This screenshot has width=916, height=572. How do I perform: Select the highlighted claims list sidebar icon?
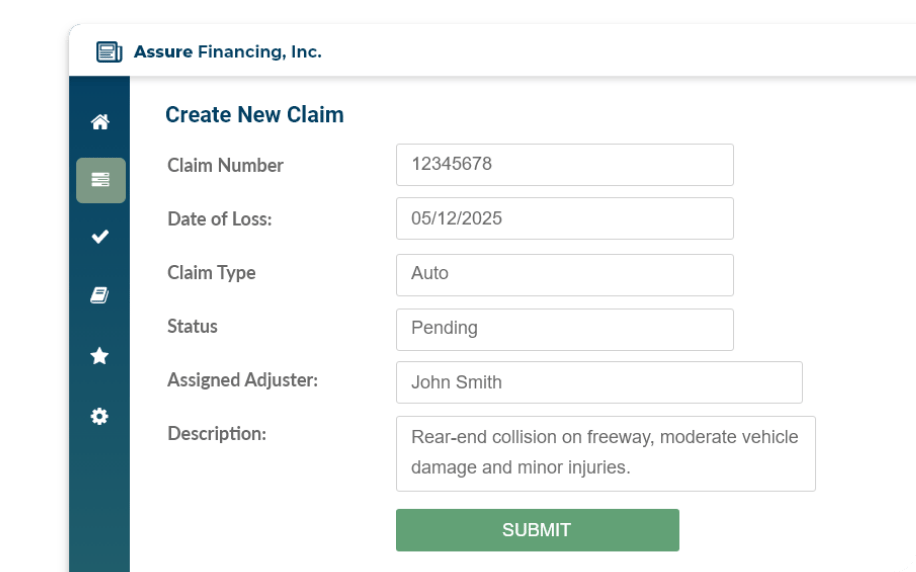[x=100, y=180]
